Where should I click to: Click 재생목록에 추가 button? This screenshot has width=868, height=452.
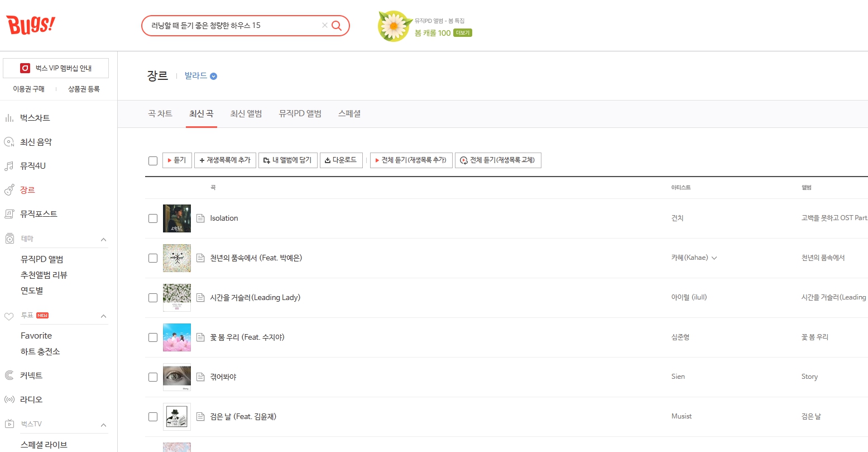tap(226, 160)
